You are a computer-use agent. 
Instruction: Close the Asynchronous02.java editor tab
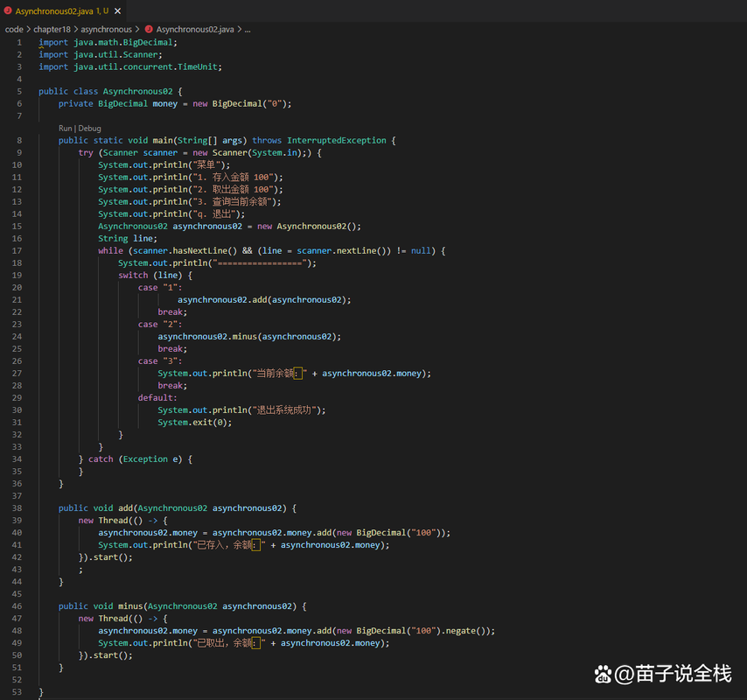[x=116, y=11]
